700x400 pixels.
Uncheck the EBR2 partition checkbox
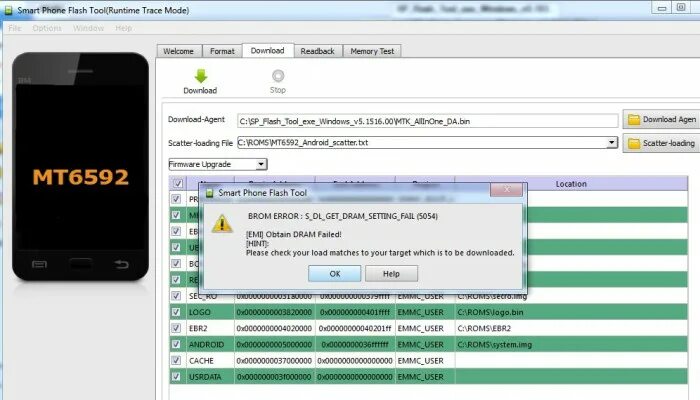tap(176, 328)
